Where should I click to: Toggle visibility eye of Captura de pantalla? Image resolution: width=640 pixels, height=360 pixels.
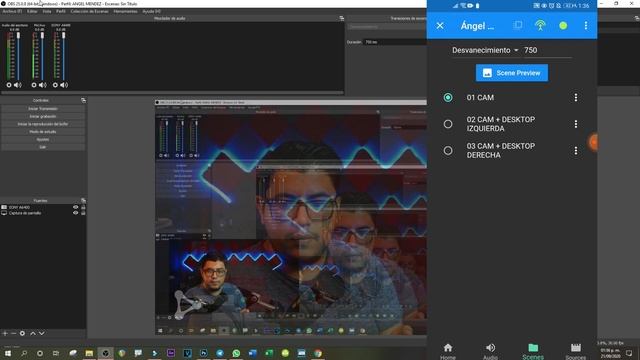(x=76, y=213)
